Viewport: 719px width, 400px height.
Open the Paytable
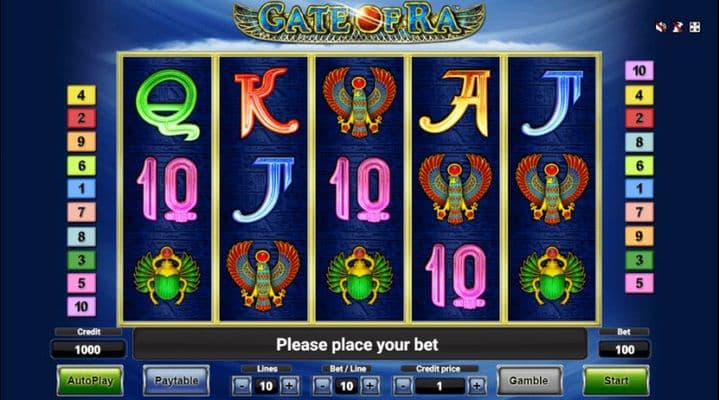click(x=176, y=381)
